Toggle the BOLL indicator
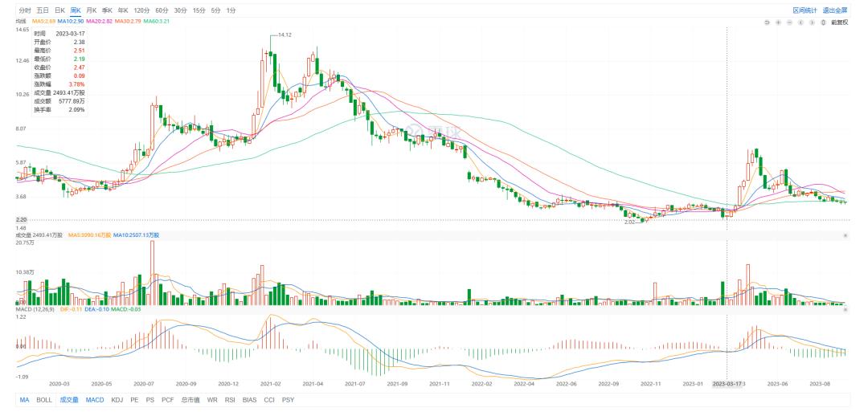This screenshot has height=412, width=868. click(44, 400)
